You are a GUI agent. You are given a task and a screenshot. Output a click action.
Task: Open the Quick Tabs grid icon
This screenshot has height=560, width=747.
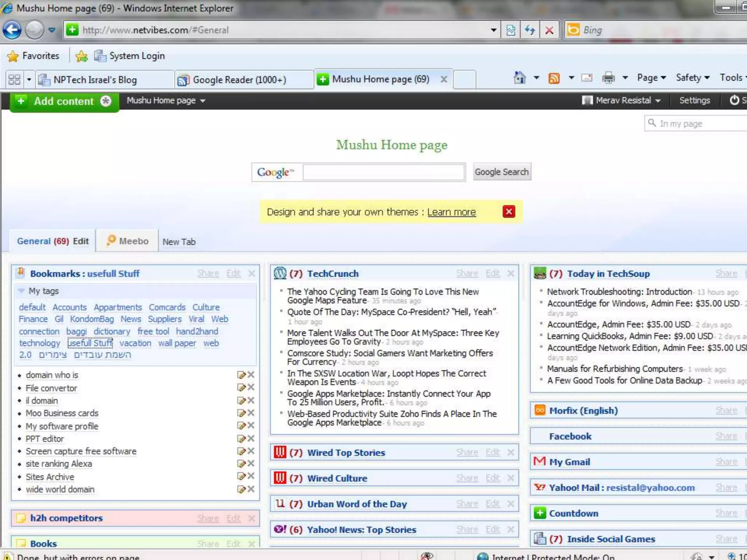coord(14,79)
